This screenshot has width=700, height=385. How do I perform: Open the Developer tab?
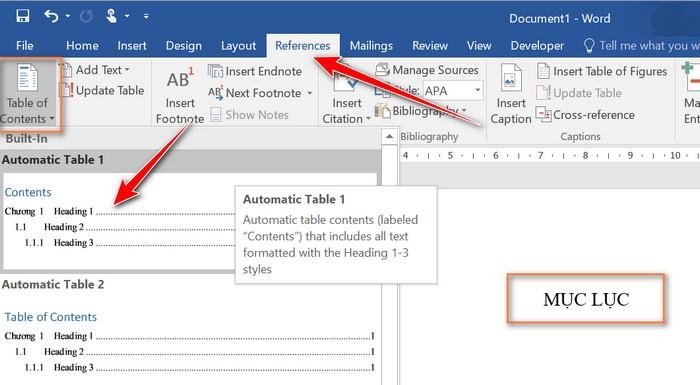click(x=537, y=46)
